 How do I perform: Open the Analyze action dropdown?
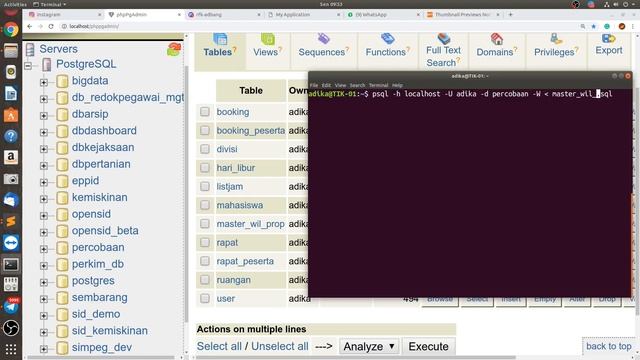(x=369, y=347)
